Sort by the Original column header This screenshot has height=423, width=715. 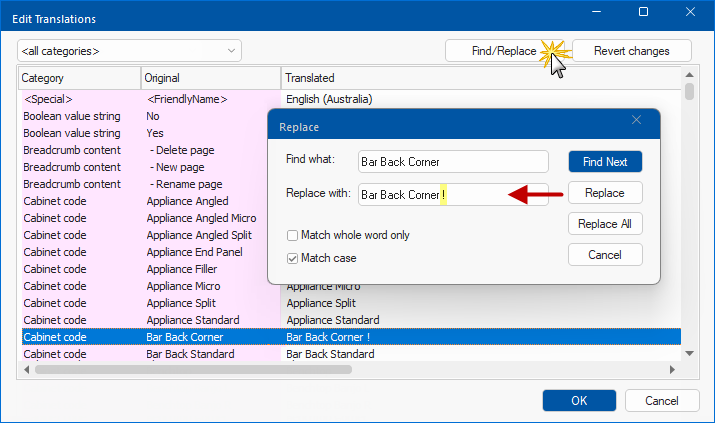[x=210, y=77]
